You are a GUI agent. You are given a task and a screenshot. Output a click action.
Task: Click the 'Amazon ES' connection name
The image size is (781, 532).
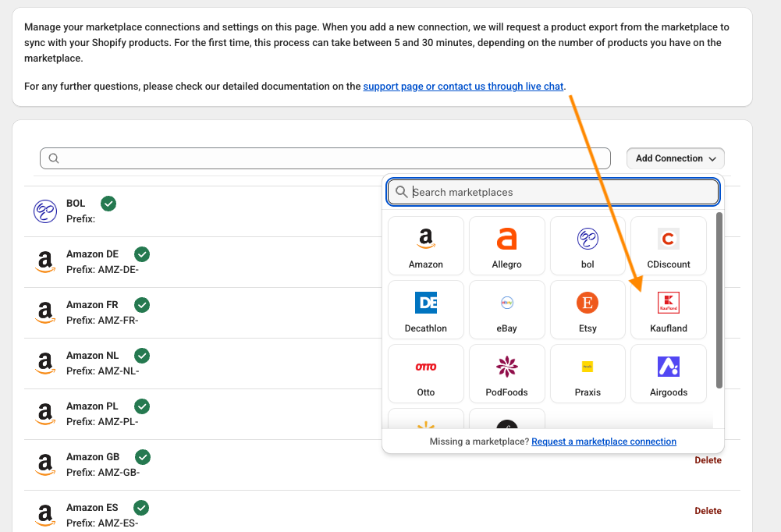coord(92,508)
